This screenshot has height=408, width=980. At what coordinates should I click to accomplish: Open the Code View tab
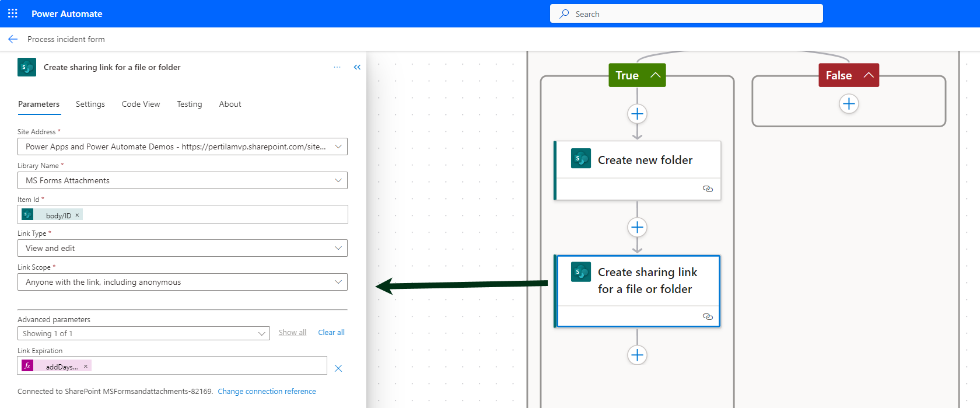(x=141, y=104)
